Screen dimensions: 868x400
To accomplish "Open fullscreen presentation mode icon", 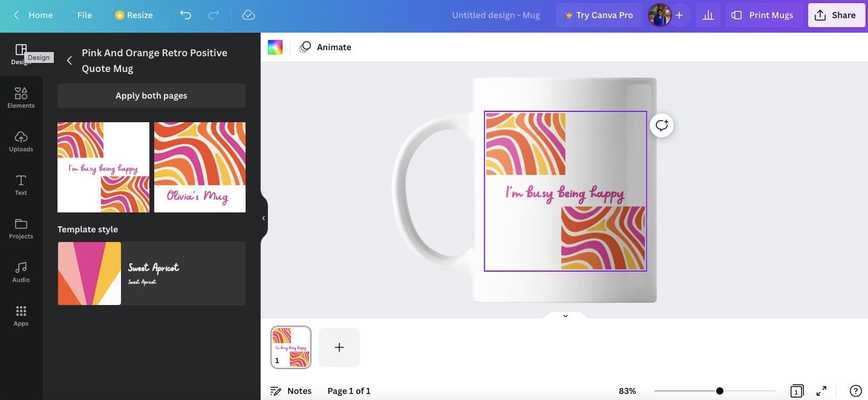I will point(821,391).
